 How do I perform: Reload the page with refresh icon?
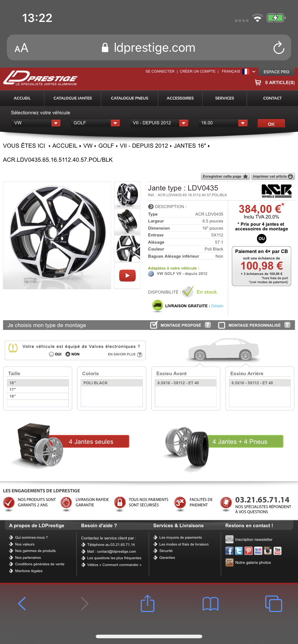[279, 48]
